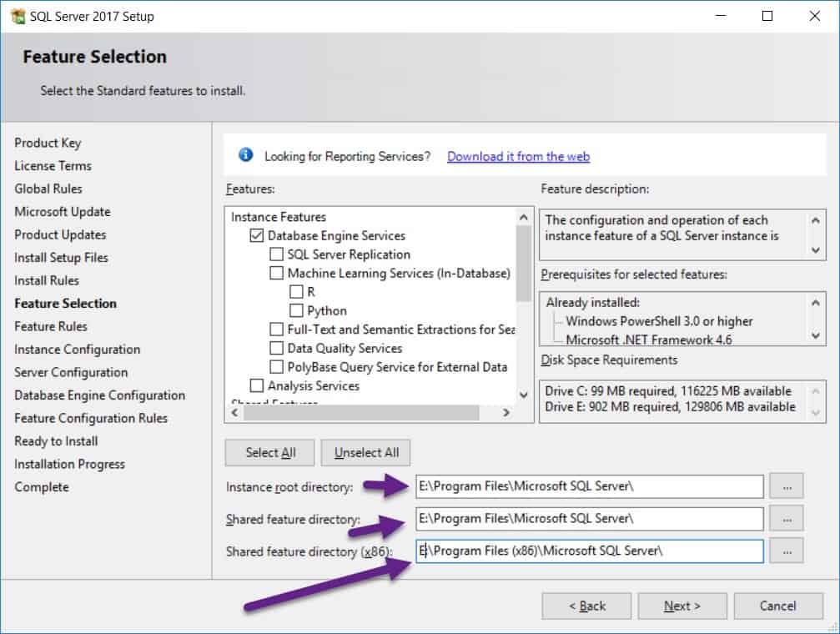Go to the previous step with Back

coord(586,606)
